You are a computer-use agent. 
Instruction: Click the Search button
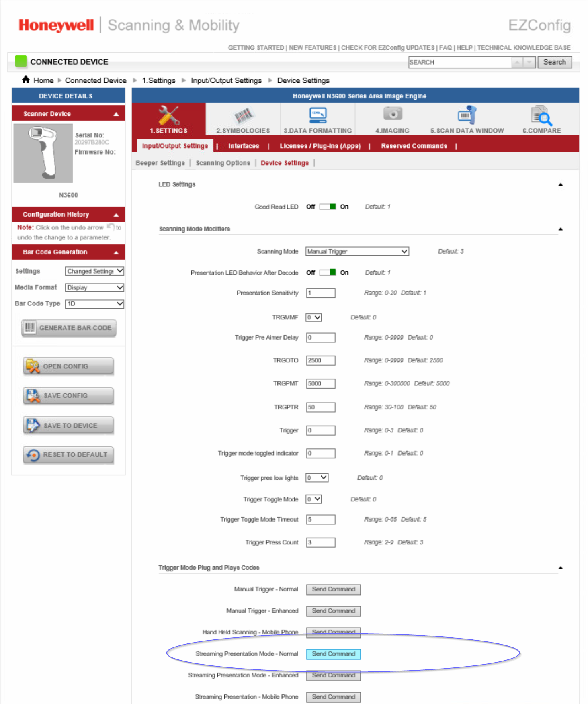coord(555,62)
